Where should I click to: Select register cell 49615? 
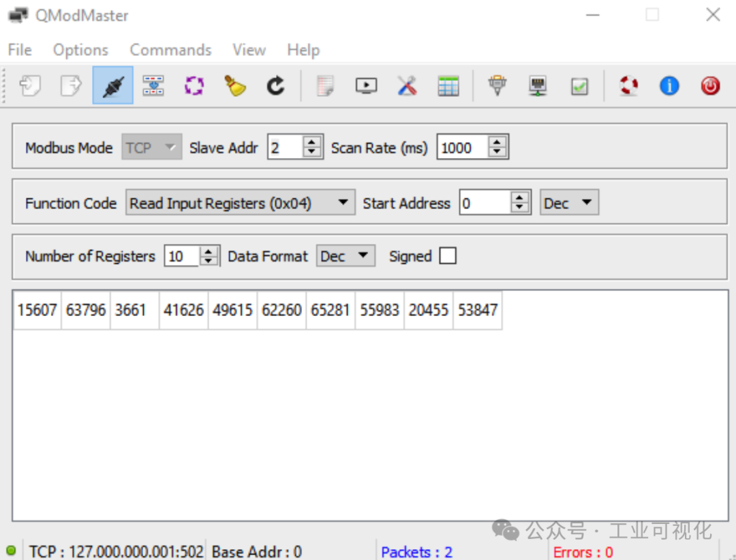pos(233,310)
